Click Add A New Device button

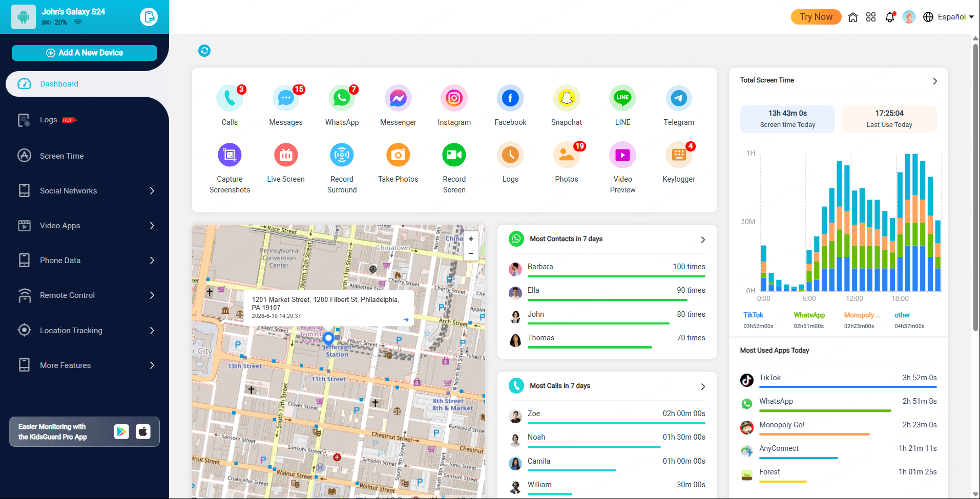85,53
